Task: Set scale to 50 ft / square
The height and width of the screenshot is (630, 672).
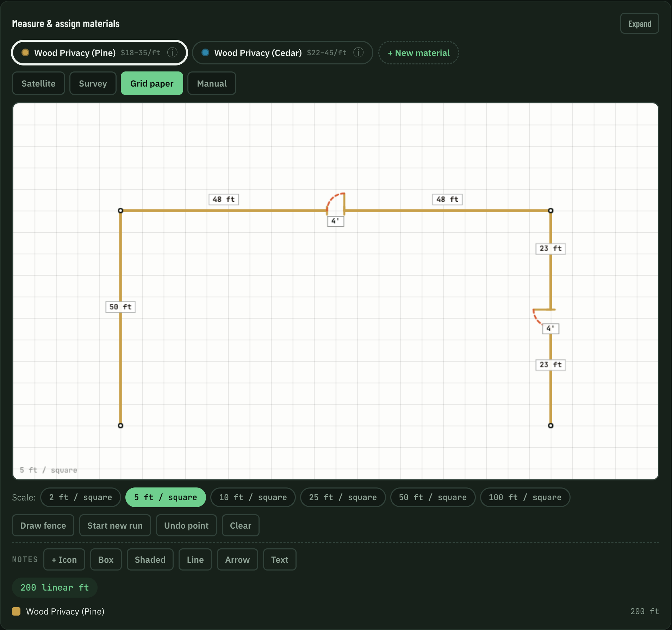Action: tap(433, 497)
